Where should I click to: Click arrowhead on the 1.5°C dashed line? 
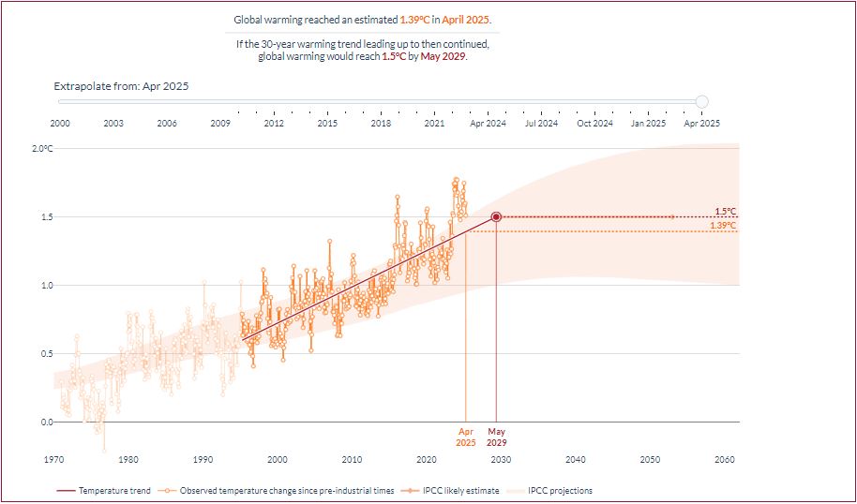click(671, 216)
